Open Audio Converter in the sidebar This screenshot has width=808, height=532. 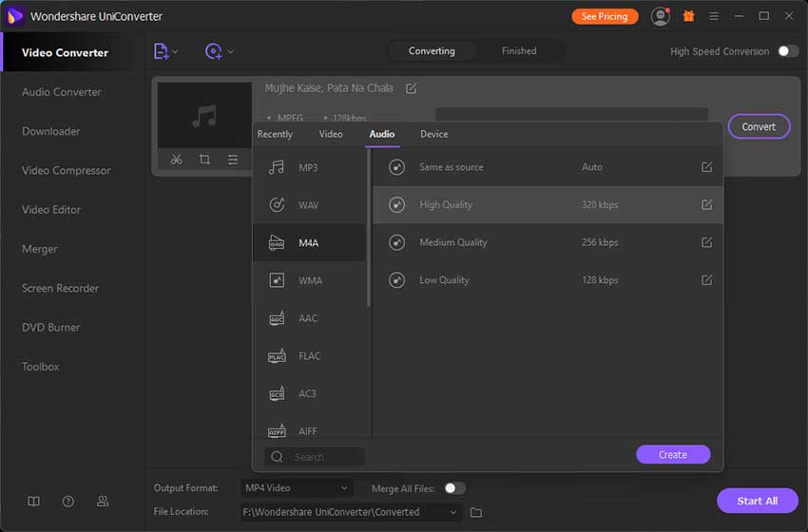(62, 92)
